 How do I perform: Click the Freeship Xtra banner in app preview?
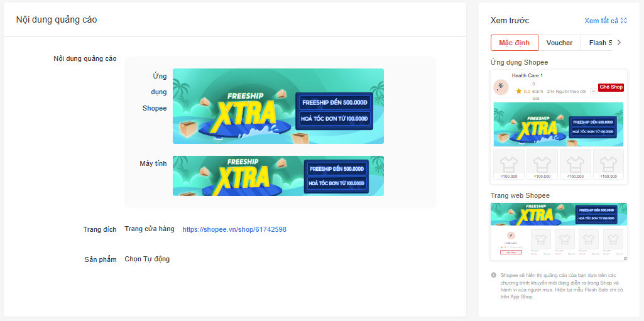pos(559,124)
